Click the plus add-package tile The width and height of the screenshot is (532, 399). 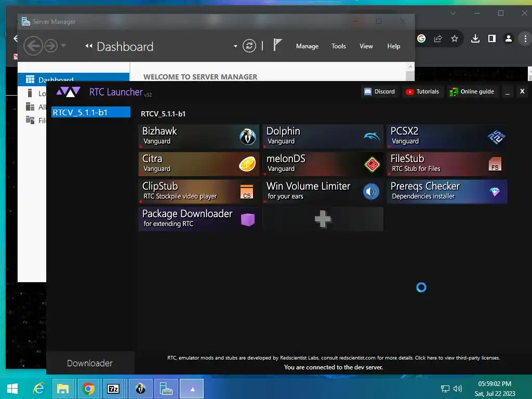(323, 219)
